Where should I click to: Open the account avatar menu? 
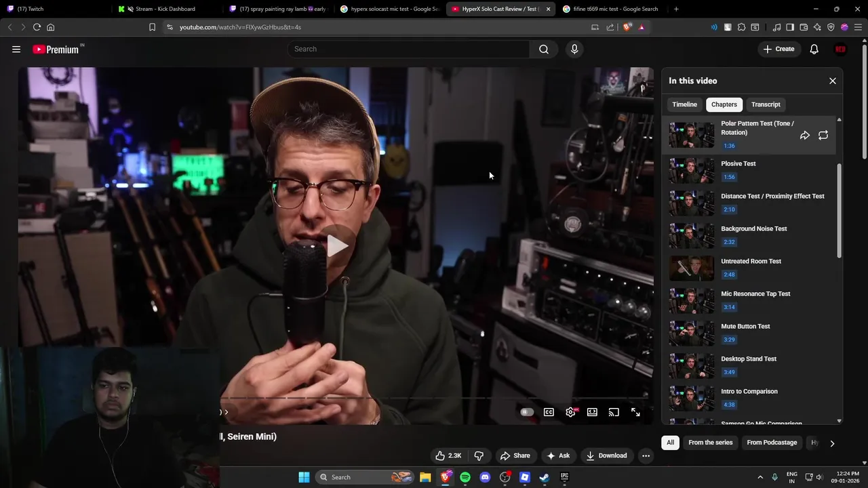pyautogui.click(x=840, y=49)
